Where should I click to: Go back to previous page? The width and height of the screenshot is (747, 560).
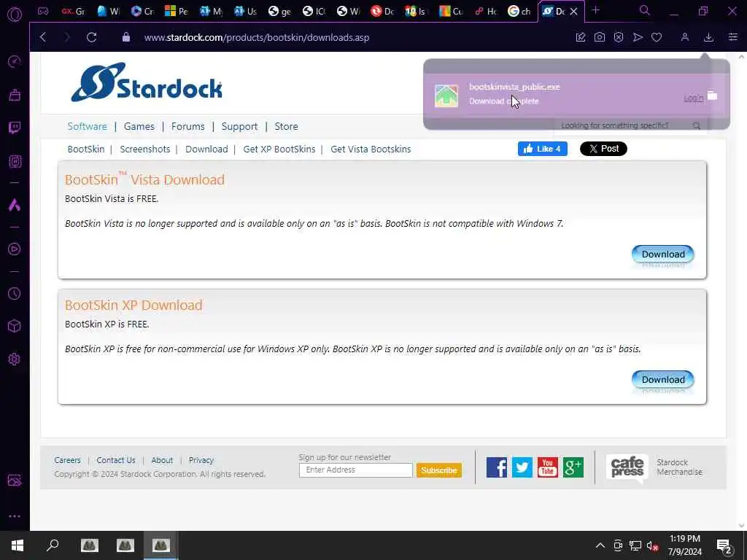[43, 37]
